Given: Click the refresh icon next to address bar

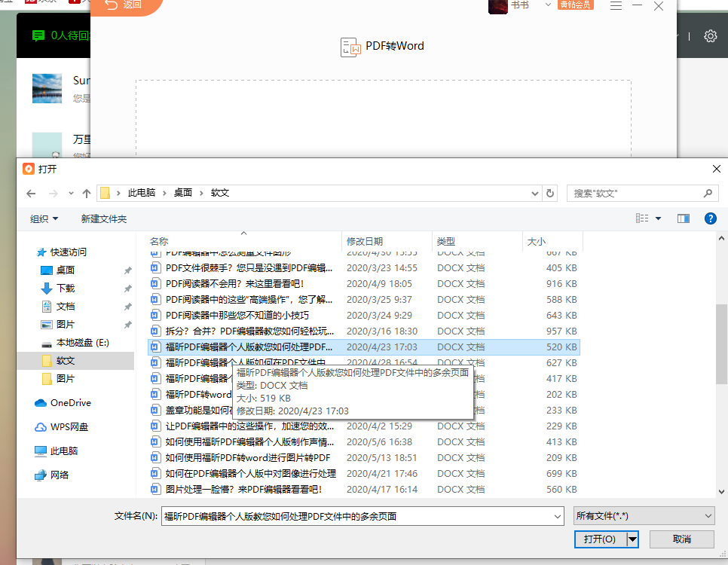Looking at the screenshot, I should (x=549, y=193).
